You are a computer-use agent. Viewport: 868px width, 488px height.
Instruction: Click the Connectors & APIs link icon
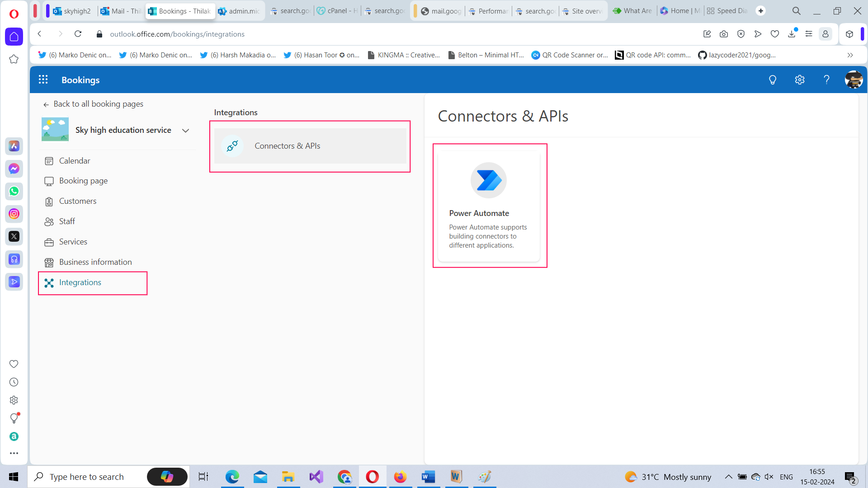[232, 146]
